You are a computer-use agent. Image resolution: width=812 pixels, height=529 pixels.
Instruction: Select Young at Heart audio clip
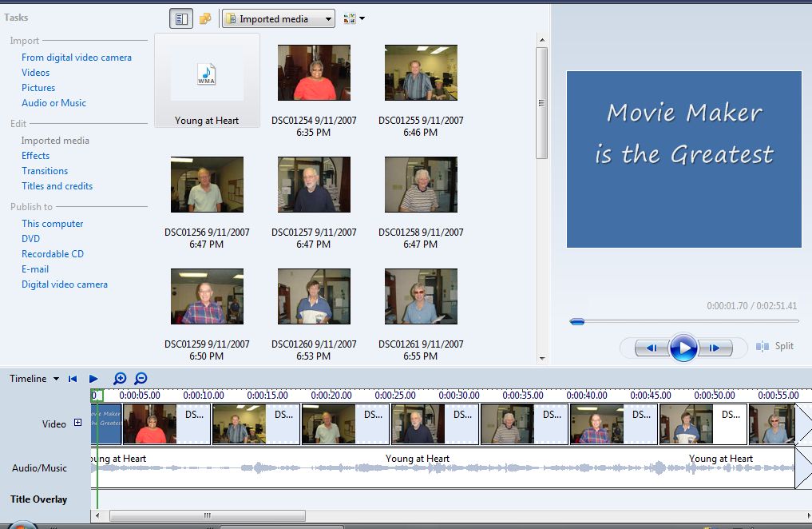443,467
